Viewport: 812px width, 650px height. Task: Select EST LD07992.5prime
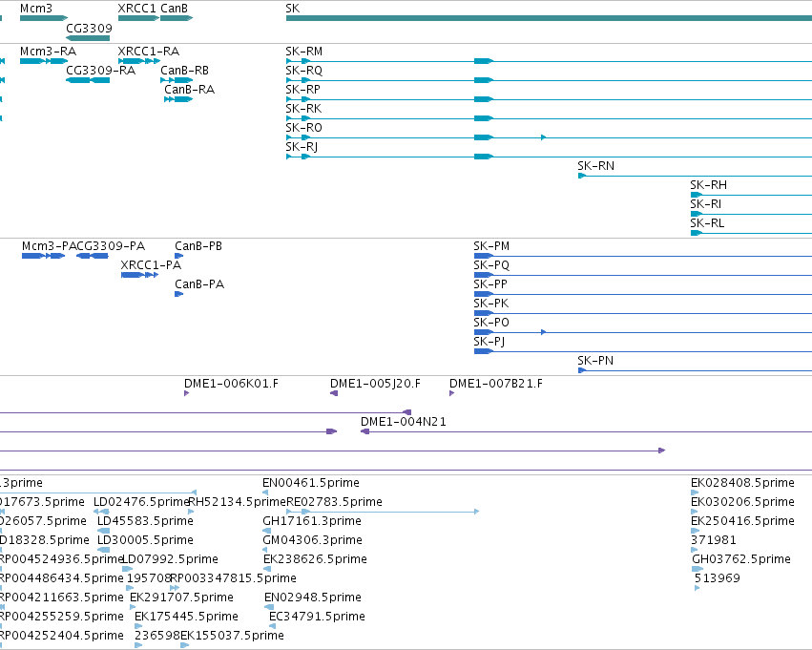[128, 569]
